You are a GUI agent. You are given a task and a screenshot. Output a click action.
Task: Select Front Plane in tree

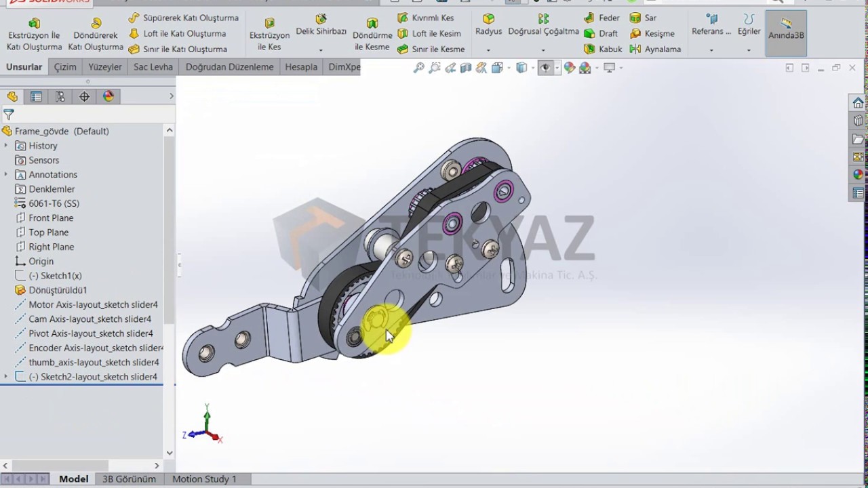(x=51, y=218)
